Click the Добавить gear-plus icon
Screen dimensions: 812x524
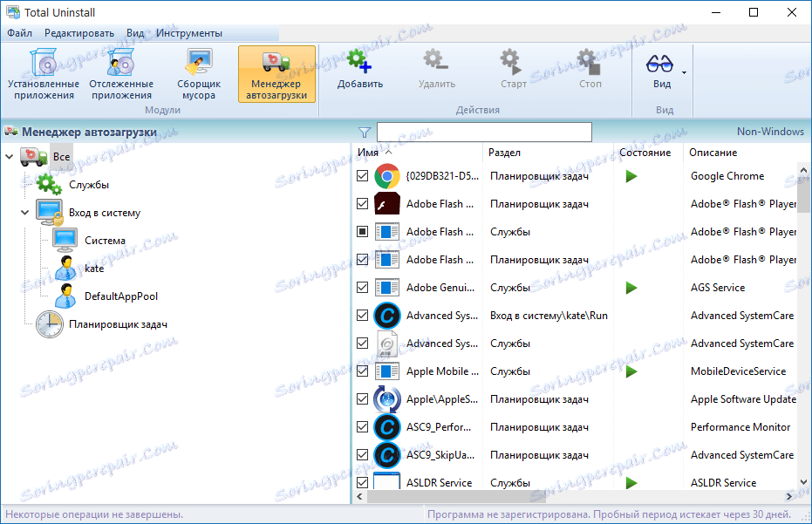[359, 61]
